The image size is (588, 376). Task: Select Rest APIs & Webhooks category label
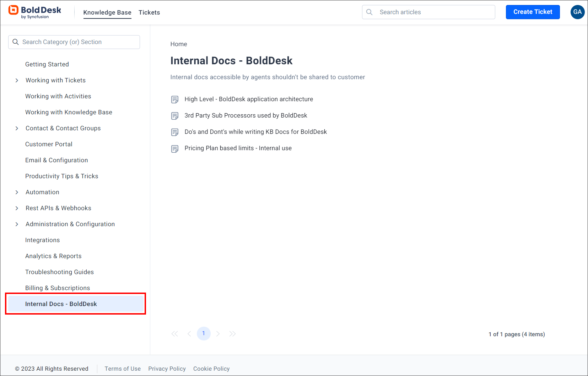click(58, 208)
